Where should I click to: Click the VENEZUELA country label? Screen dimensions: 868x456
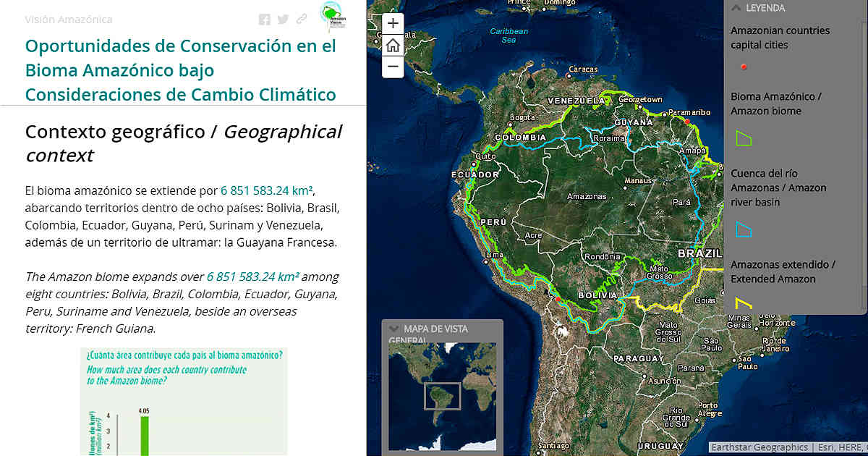tap(576, 101)
